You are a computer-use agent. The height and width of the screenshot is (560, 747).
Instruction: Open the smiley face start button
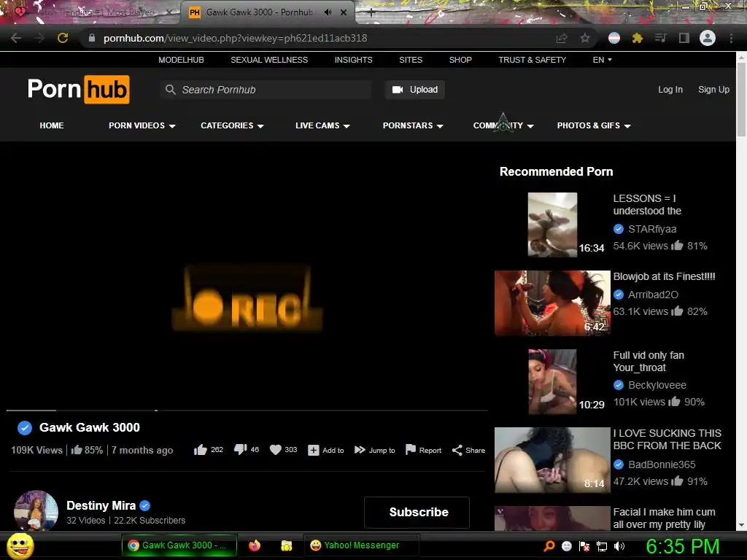(20, 545)
